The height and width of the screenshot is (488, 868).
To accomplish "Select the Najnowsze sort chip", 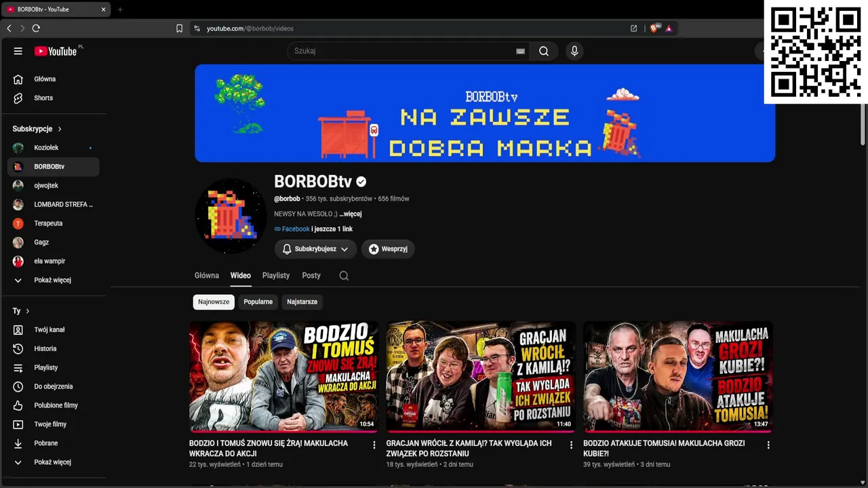I will (214, 302).
